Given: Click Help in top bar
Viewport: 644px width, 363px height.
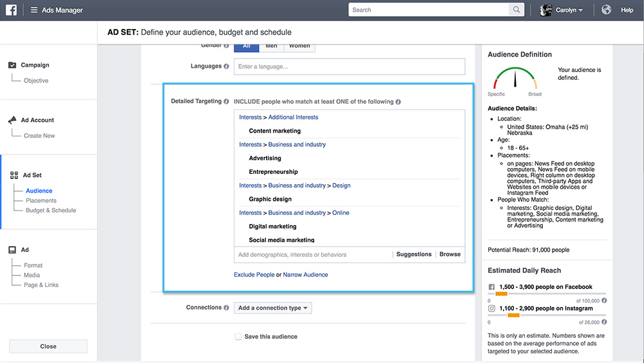Looking at the screenshot, I should 627,10.
